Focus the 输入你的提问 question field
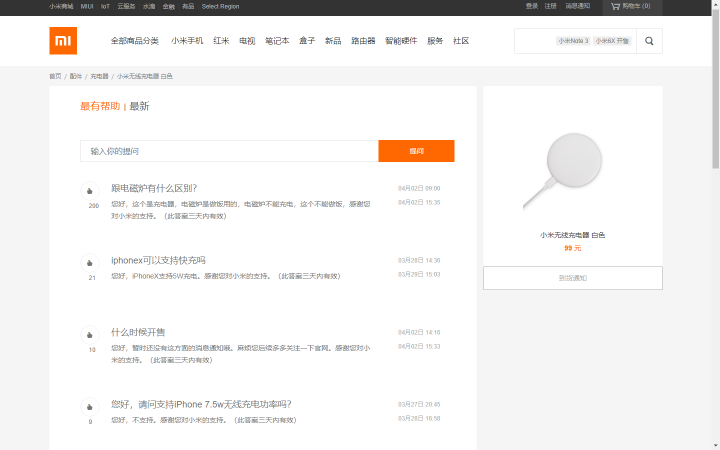Viewport: 720px width, 450px height. 229,151
